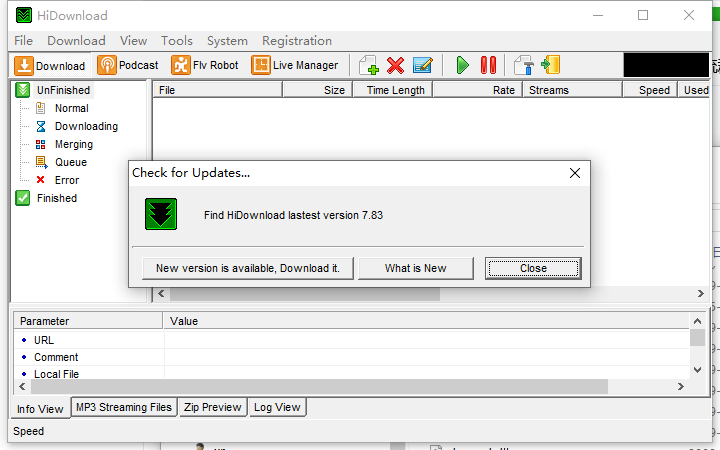Image resolution: width=720 pixels, height=450 pixels.
Task: Select Normal under UnFinished
Action: pyautogui.click(x=71, y=108)
